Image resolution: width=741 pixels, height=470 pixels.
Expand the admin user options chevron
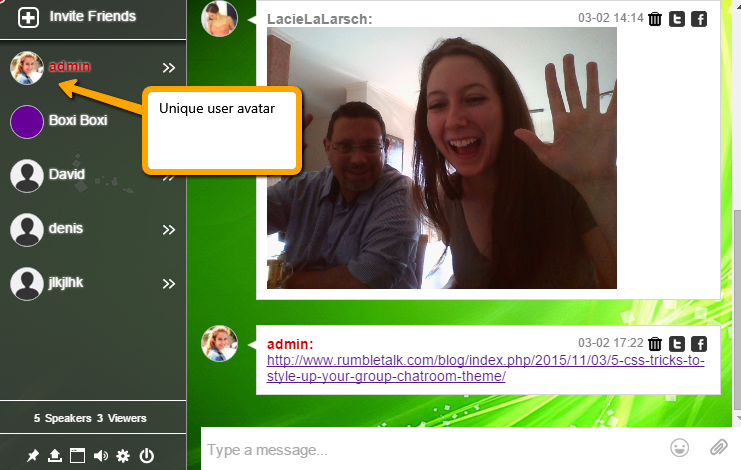click(x=169, y=68)
